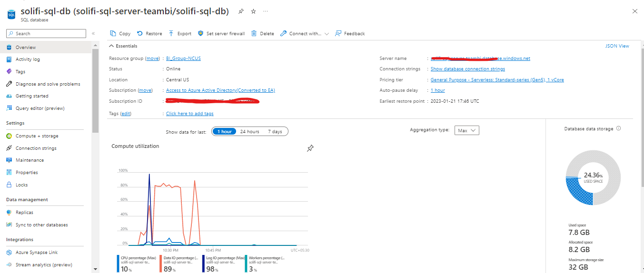Click the move link next to Subscription
Viewport: 644px width, 273px height.
[x=145, y=90]
